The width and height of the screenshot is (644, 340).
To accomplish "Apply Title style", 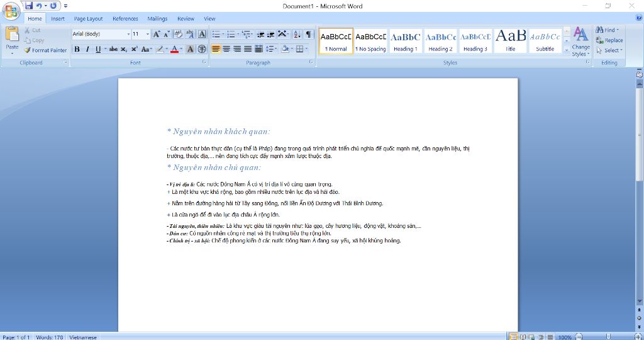I will coord(511,41).
